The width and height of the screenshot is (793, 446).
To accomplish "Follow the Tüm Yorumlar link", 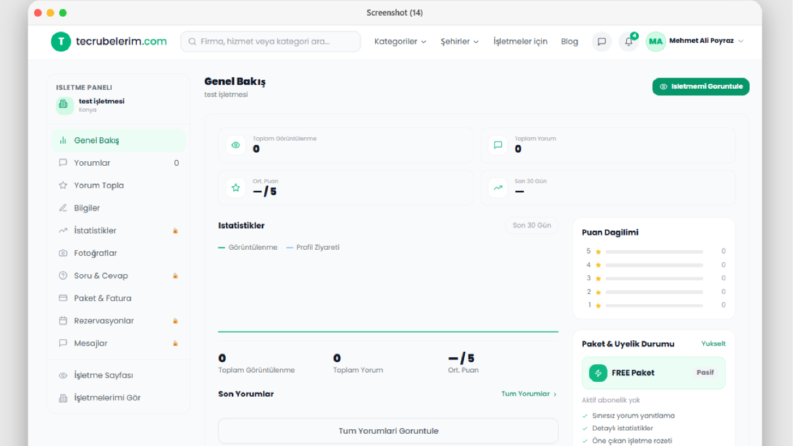I will (x=529, y=394).
